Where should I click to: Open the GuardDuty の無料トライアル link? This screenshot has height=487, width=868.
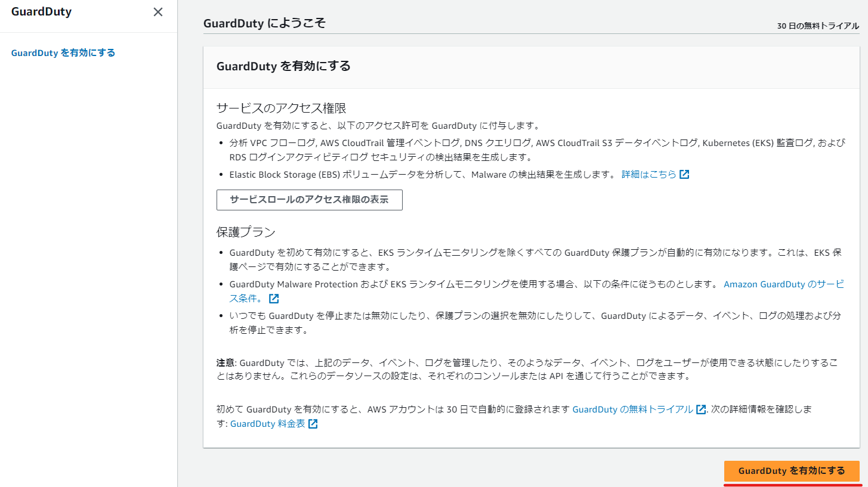(634, 410)
